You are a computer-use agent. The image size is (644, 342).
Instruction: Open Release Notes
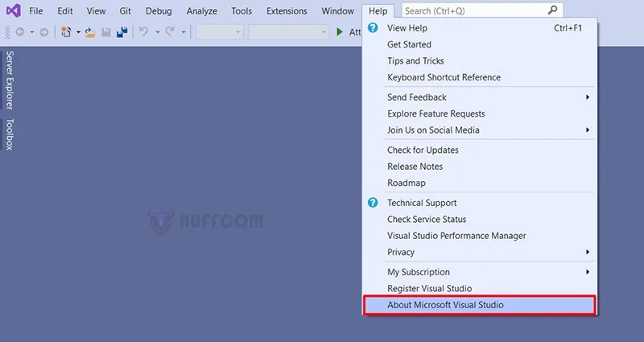(479, 167)
